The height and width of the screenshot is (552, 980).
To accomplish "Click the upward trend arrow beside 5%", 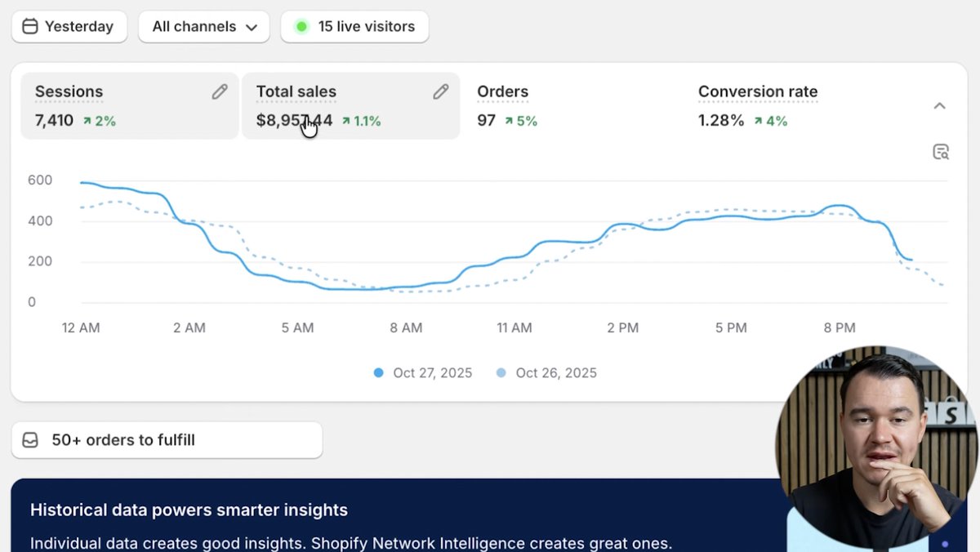I will (x=510, y=120).
